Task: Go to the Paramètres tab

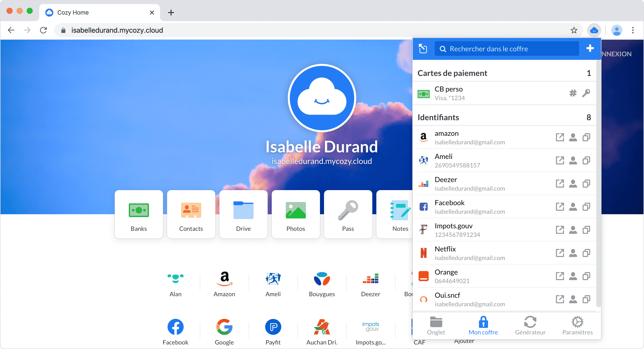Action: (x=577, y=326)
